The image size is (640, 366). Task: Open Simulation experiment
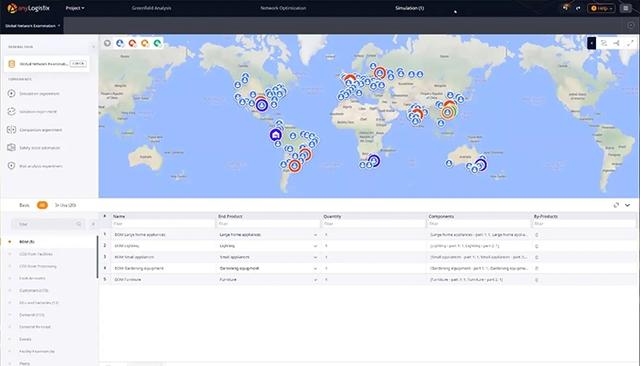pyautogui.click(x=39, y=93)
